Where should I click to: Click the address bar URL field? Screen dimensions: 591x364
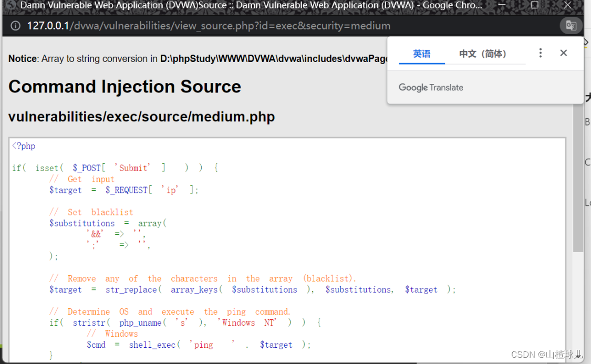(209, 26)
